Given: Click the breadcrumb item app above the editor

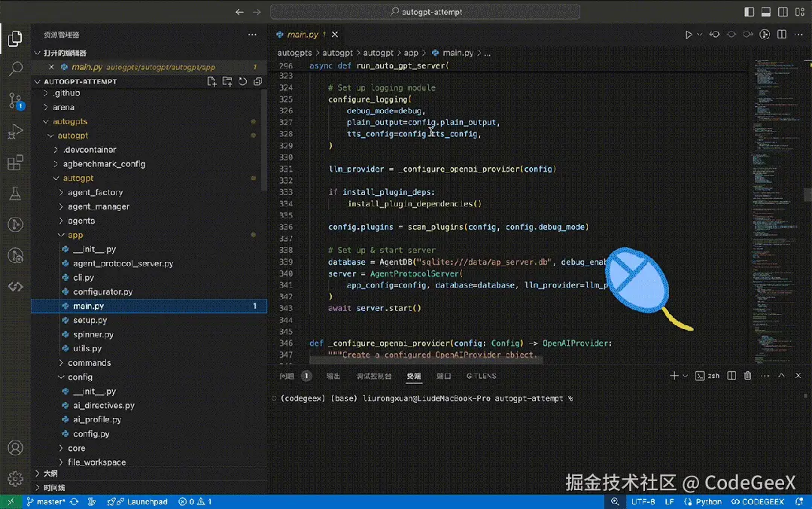Looking at the screenshot, I should pos(412,53).
